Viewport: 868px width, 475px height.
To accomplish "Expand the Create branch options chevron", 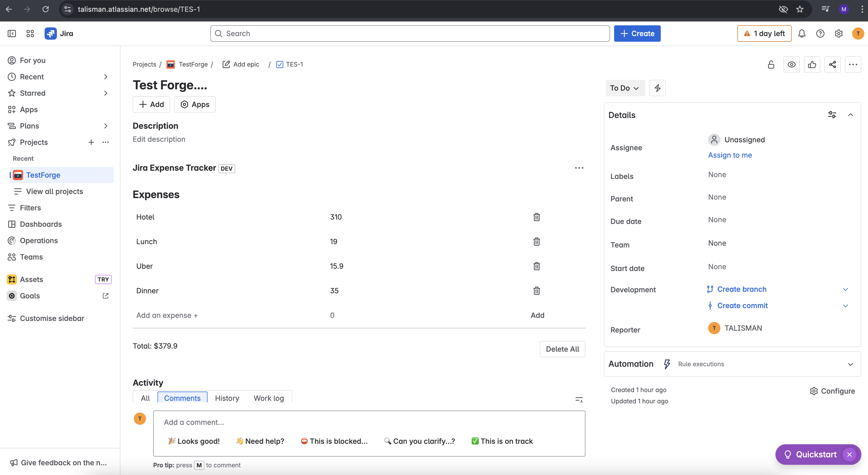I will point(845,289).
